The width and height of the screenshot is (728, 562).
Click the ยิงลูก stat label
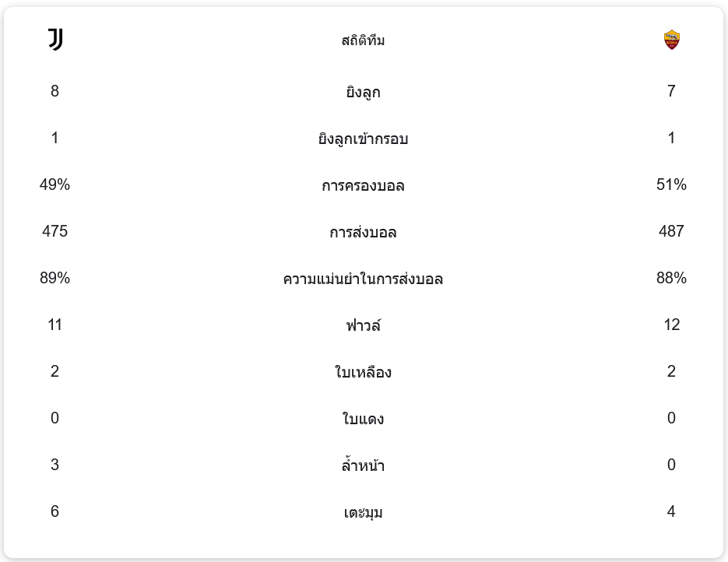[x=363, y=93]
